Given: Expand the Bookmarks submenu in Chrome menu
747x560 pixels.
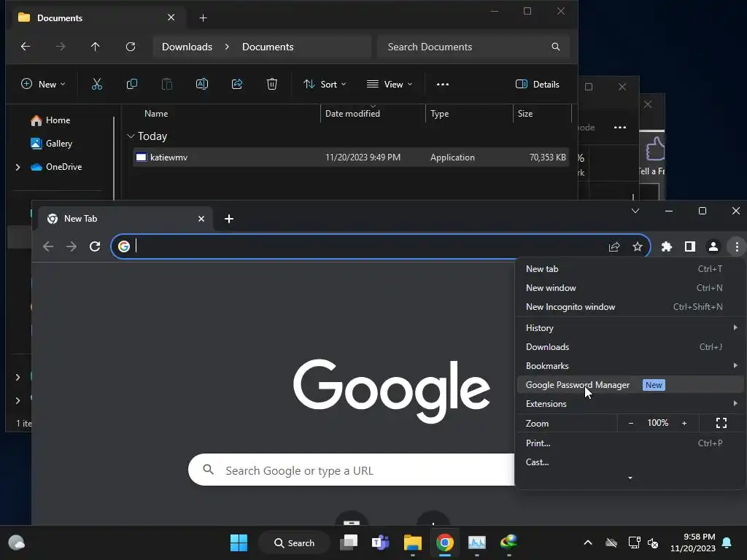Looking at the screenshot, I should 735,366.
